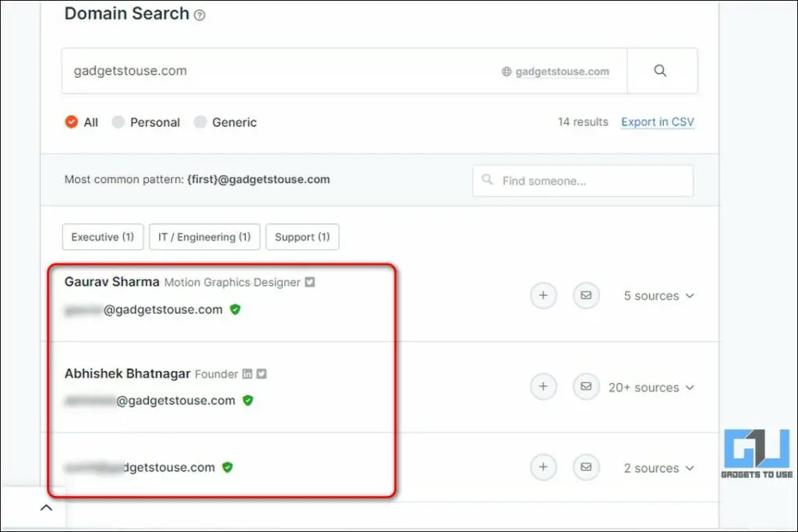Open the Support (1) filter
Viewport: 798px width, 532px height.
pyautogui.click(x=302, y=237)
